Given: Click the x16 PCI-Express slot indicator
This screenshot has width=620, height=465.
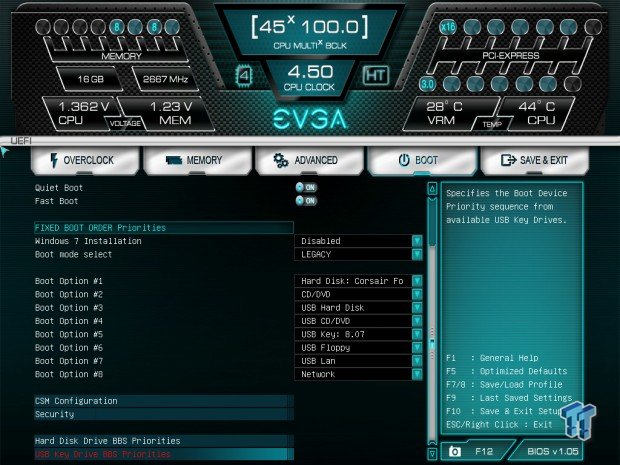Looking at the screenshot, I should coord(448,27).
